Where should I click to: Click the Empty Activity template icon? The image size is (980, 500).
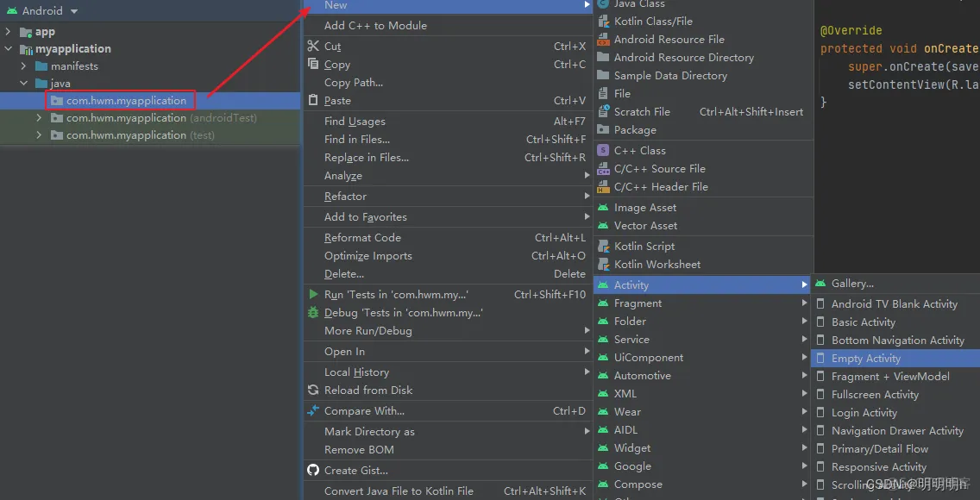point(820,359)
